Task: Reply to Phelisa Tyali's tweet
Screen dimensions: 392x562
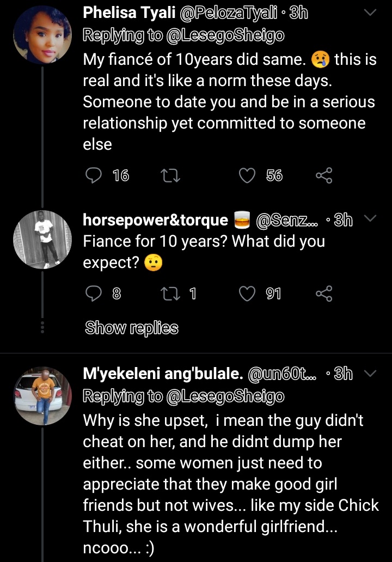Action: pos(94,175)
